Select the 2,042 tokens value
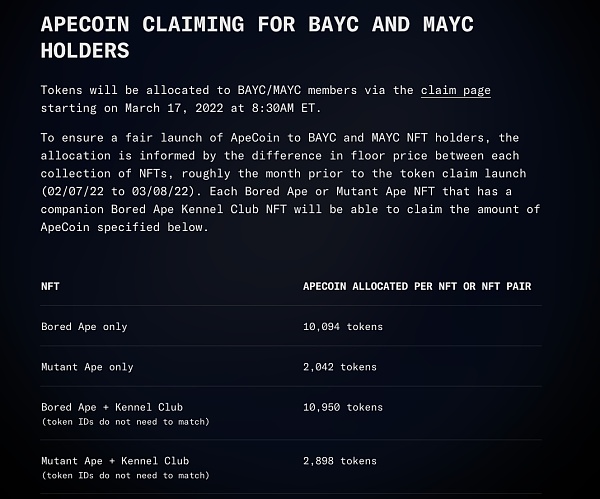The height and width of the screenshot is (499, 600). [x=339, y=367]
